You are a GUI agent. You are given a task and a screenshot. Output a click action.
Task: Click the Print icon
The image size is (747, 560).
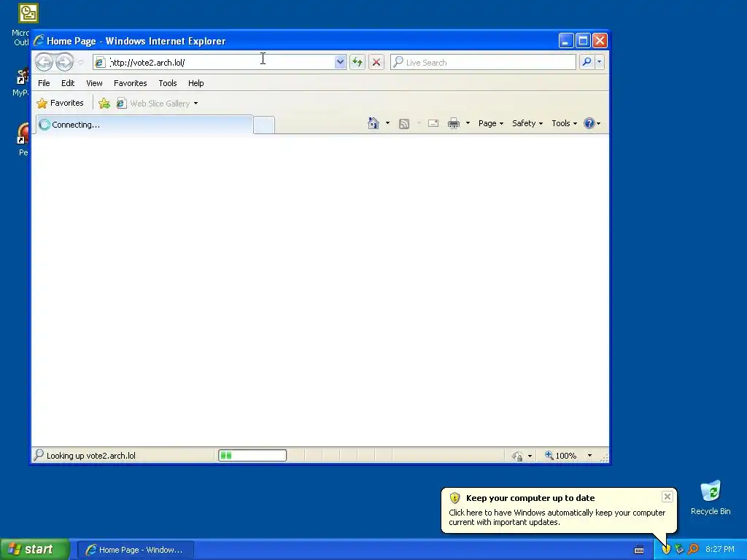[x=454, y=123]
